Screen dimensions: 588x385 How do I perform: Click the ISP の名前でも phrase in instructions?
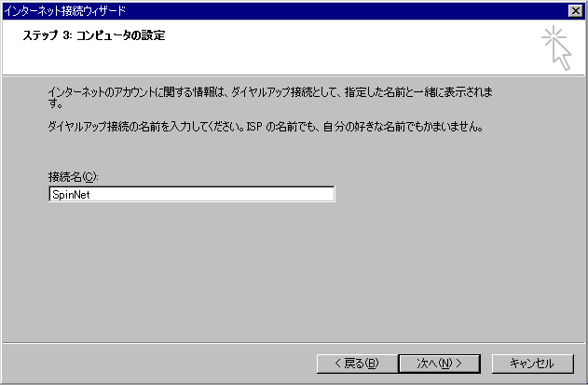(x=283, y=127)
